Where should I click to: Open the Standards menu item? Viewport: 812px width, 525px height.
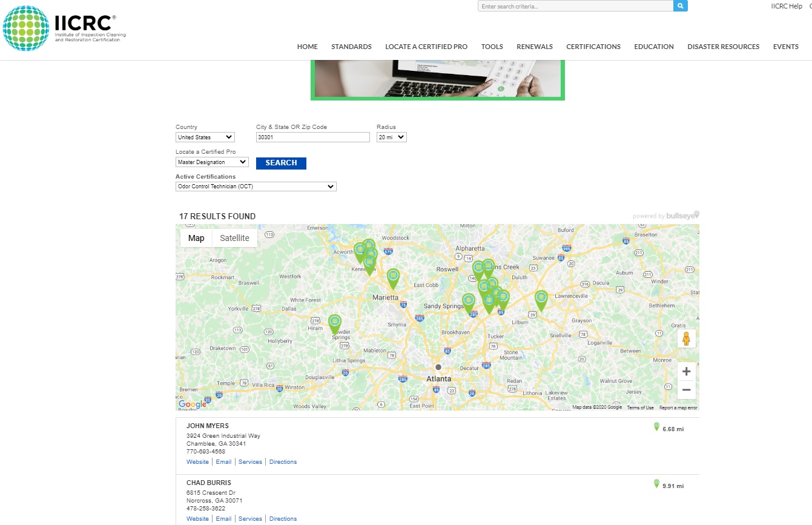click(351, 47)
